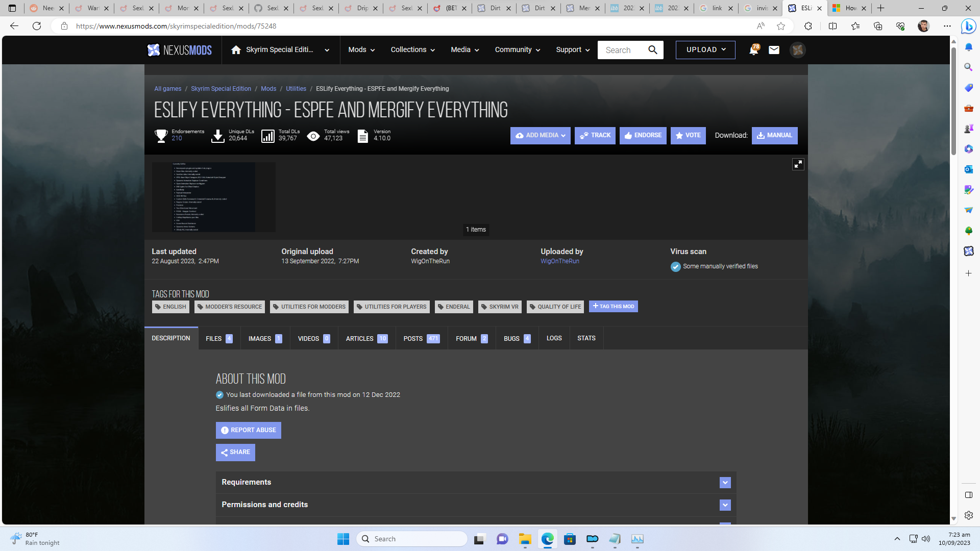
Task: Switch to the Logs tab
Action: click(x=554, y=339)
